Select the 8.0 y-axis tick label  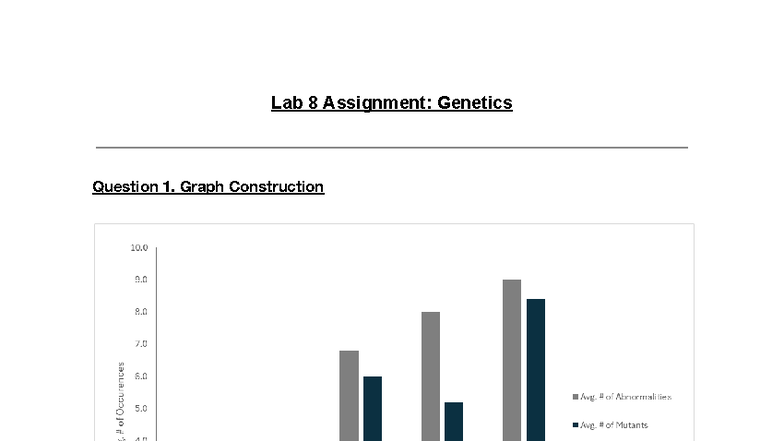tap(140, 312)
